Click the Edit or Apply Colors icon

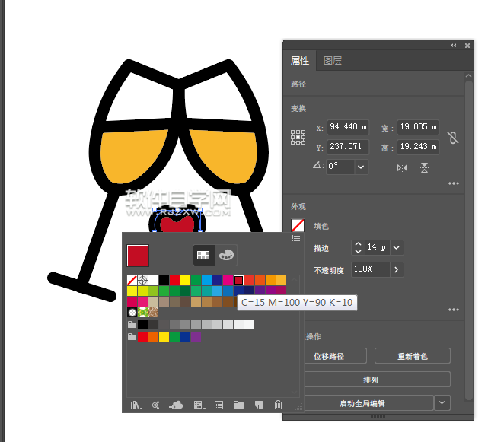pyautogui.click(x=155, y=405)
